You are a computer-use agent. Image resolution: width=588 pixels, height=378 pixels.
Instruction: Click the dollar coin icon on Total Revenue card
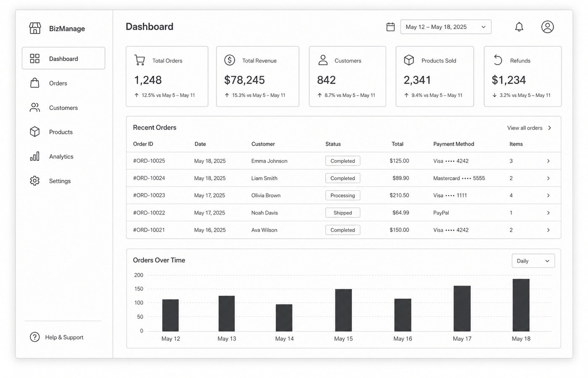click(x=230, y=60)
